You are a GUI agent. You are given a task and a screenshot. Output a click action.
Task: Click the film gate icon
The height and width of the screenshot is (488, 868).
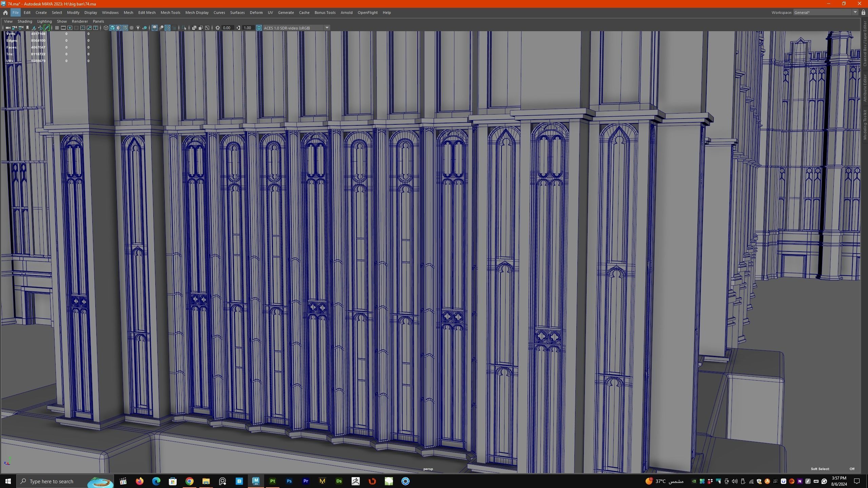(x=63, y=28)
